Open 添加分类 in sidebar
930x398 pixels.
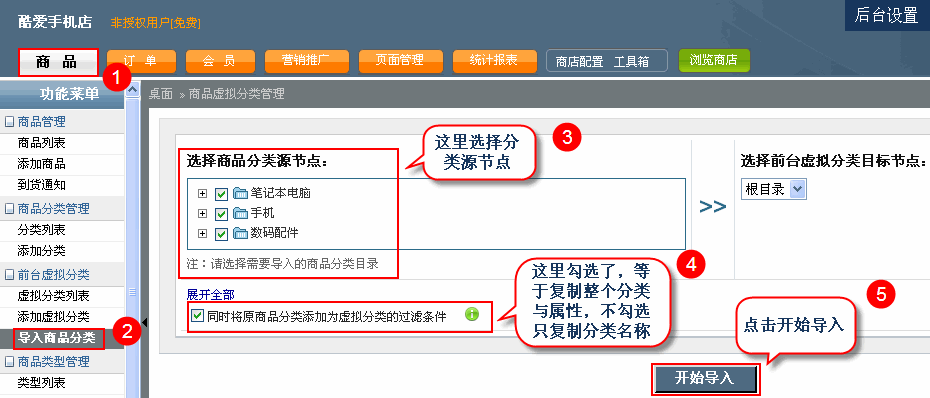tap(42, 251)
